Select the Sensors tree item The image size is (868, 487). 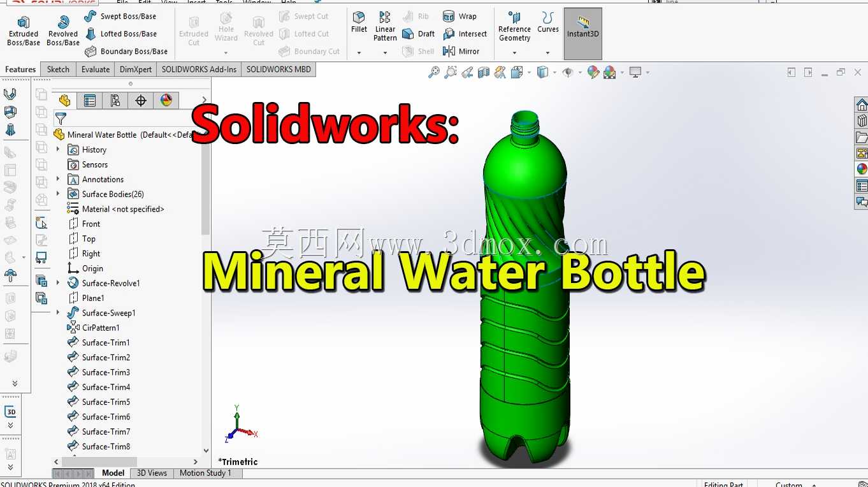87,164
